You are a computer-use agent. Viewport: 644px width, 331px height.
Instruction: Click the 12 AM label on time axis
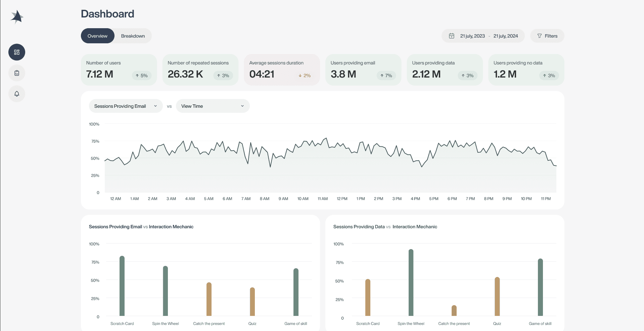click(116, 199)
